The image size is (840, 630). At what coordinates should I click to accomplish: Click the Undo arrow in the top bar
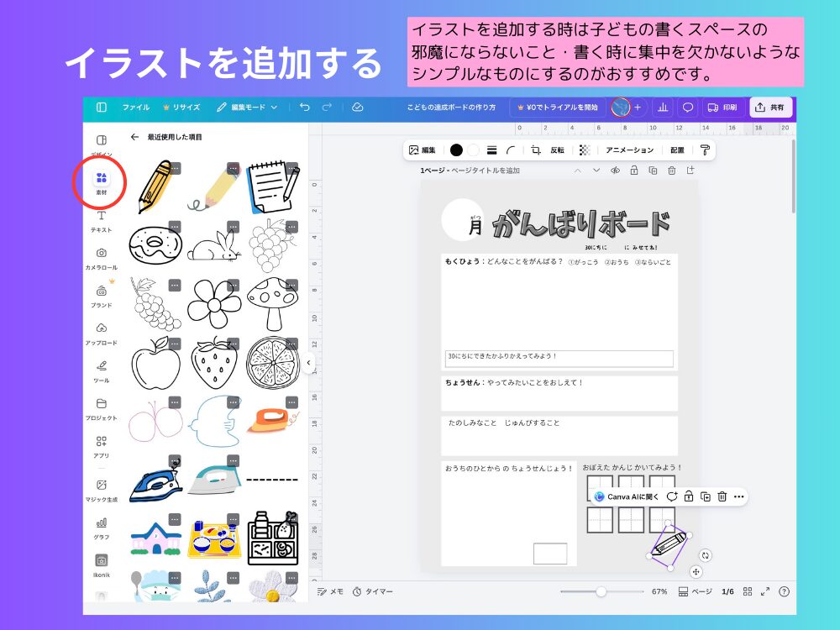coord(302,107)
